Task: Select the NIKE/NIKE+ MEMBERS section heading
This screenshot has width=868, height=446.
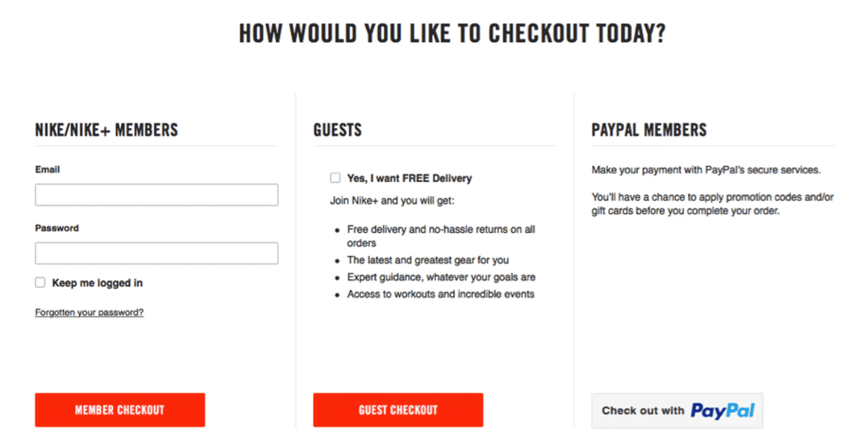Action: (x=107, y=131)
